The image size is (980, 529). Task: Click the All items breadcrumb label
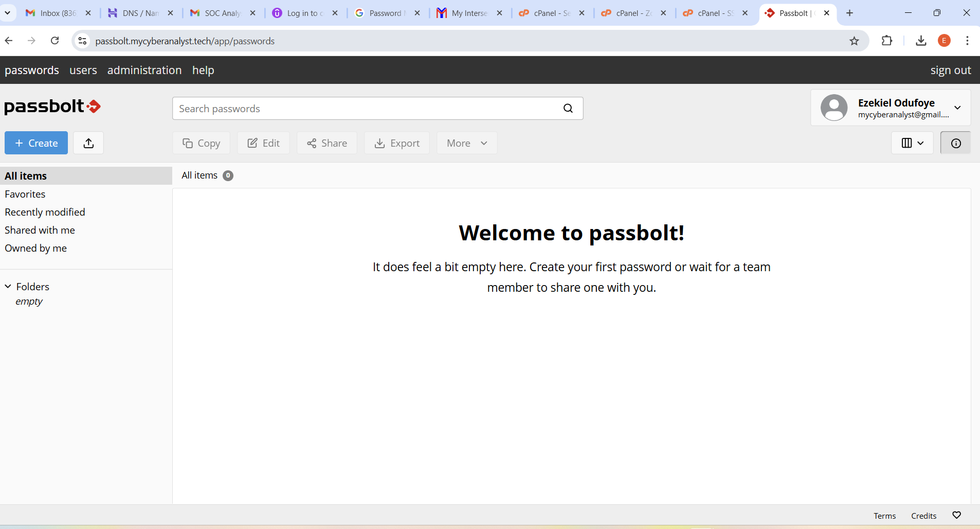pos(199,175)
